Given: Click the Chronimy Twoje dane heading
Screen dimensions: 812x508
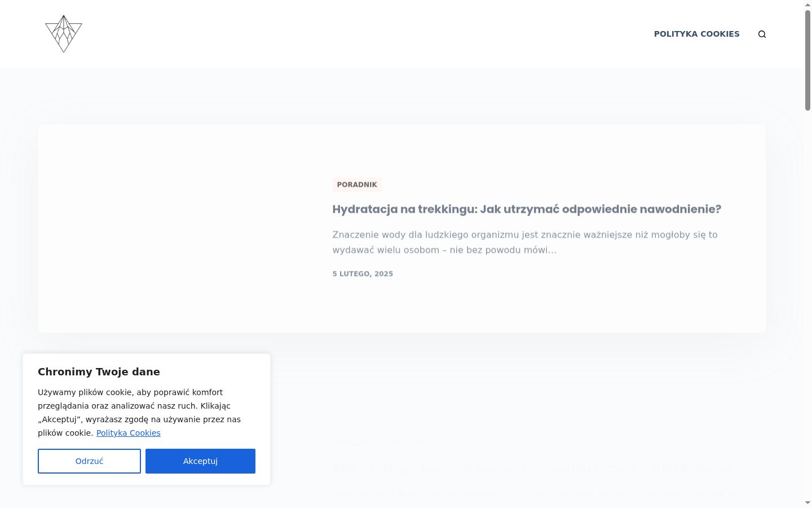Looking at the screenshot, I should tap(99, 371).
